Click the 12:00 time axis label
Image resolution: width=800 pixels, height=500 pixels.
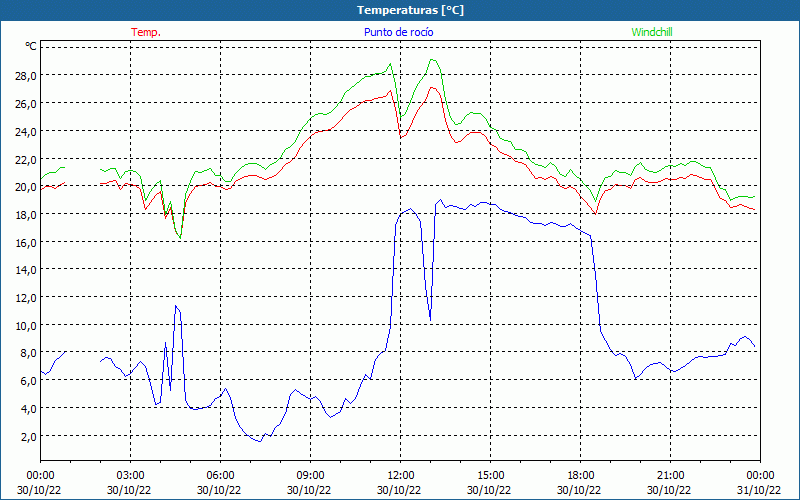[x=400, y=475]
